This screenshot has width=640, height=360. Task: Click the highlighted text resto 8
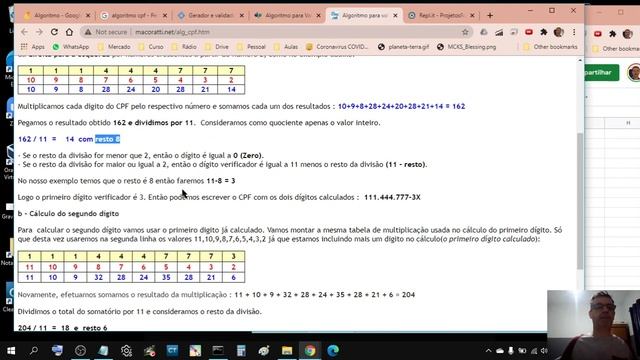click(107, 139)
